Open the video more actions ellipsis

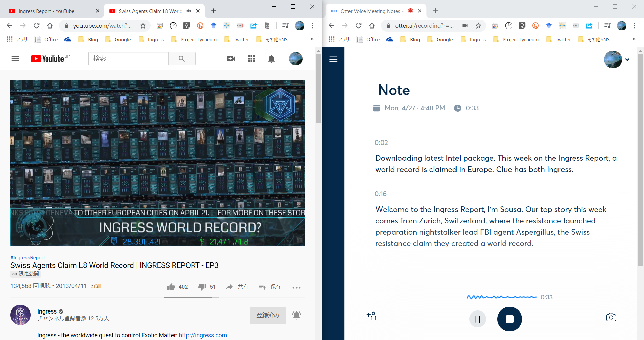pos(297,287)
